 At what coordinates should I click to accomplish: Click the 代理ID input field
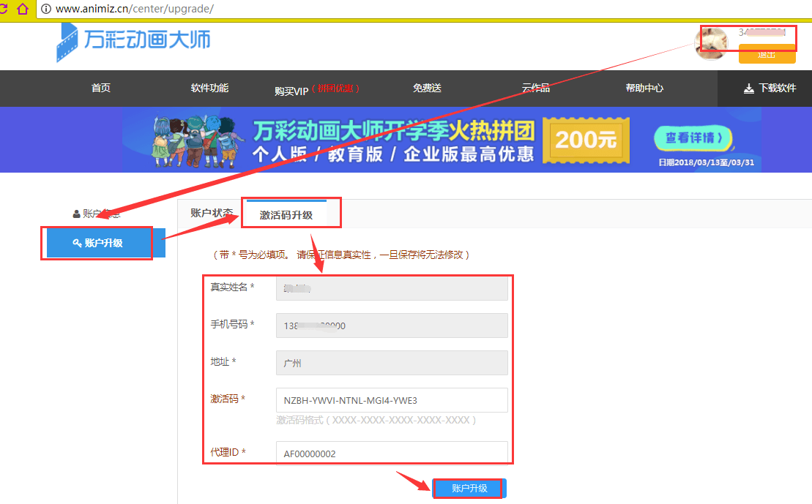[392, 454]
